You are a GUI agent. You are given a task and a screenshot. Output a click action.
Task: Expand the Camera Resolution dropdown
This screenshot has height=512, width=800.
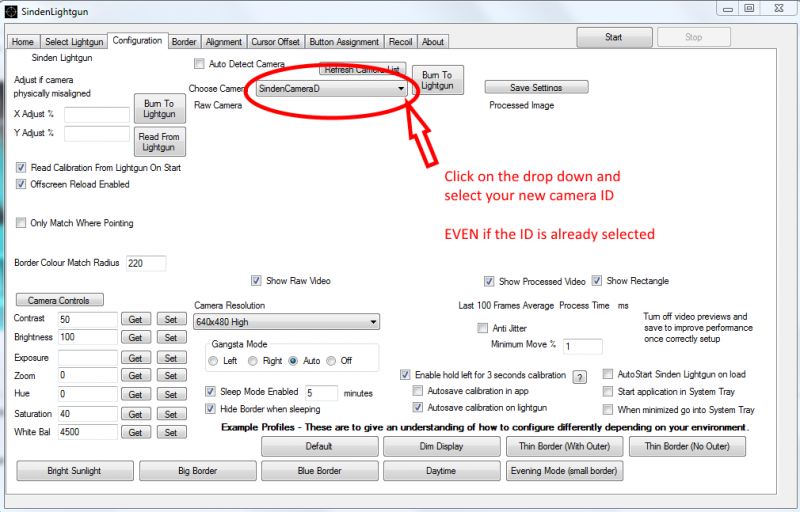pyautogui.click(x=286, y=322)
